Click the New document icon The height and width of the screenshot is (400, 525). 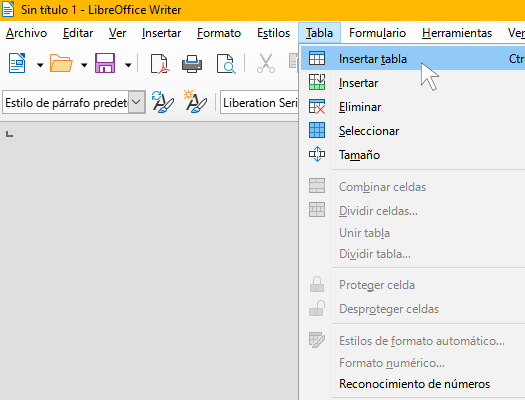point(17,63)
